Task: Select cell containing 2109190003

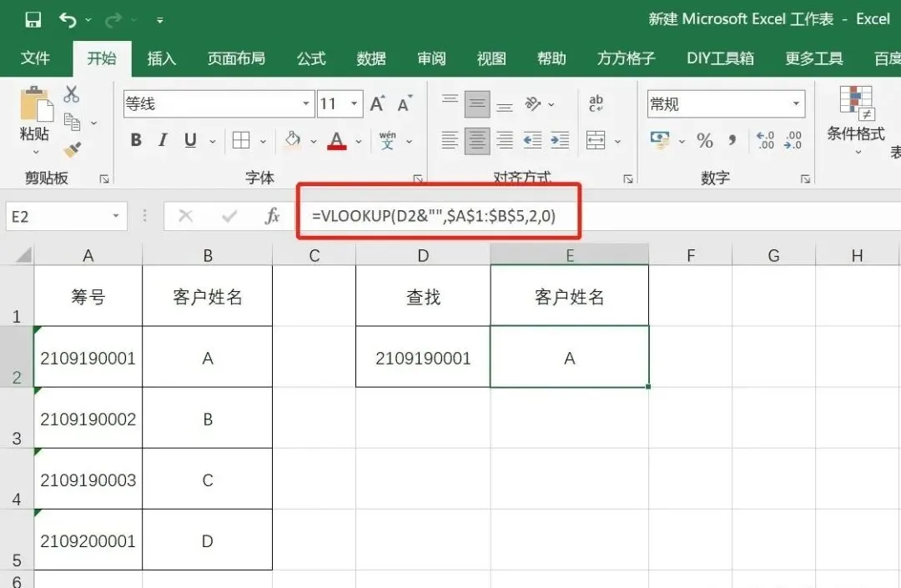Action: coord(88,480)
